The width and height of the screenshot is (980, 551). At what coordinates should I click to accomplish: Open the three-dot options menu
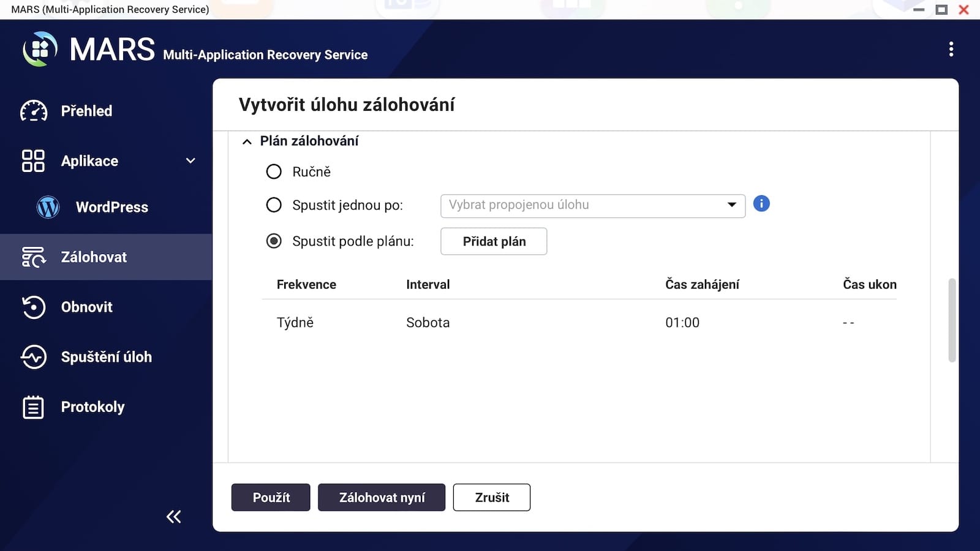951,49
